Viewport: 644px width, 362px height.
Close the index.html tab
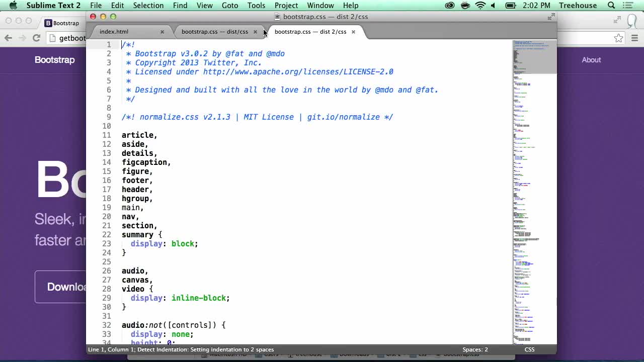pos(162,32)
